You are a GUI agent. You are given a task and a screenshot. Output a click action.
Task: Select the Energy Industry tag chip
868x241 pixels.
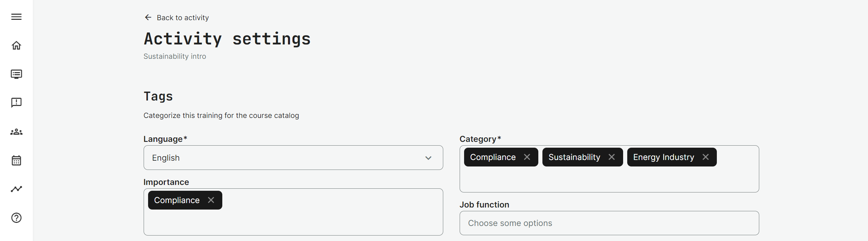[663, 157]
